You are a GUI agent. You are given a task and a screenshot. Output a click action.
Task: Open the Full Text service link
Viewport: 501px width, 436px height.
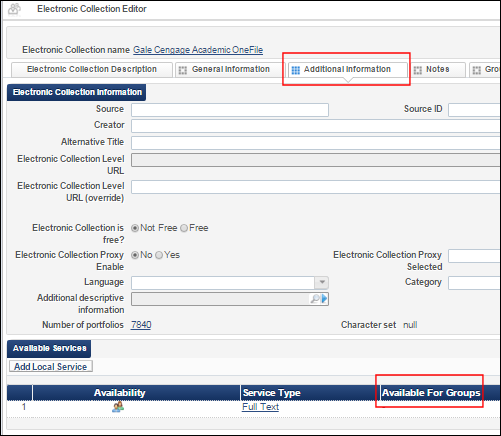point(260,407)
